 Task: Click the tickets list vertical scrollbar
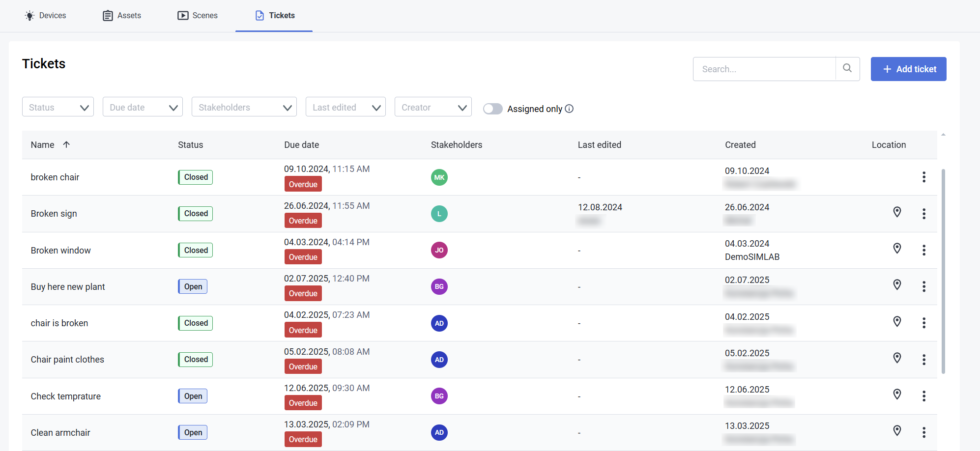[x=943, y=271]
